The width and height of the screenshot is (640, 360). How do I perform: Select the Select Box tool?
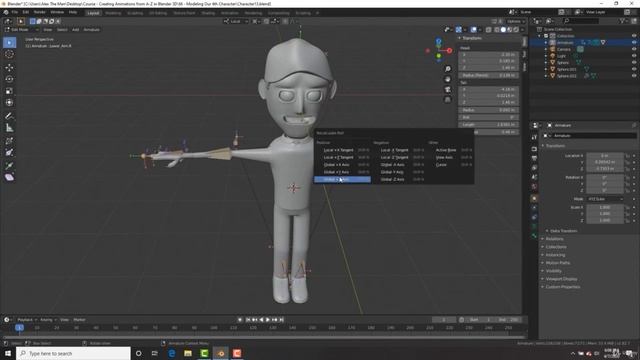coord(9,42)
